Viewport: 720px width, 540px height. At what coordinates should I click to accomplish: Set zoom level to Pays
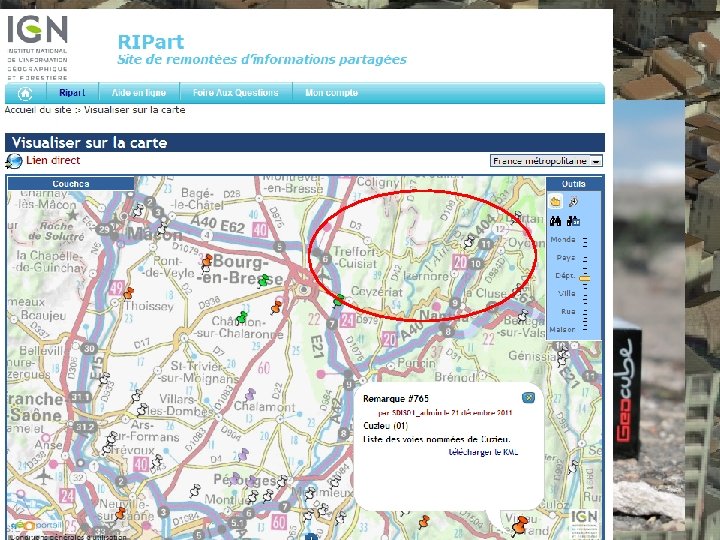click(565, 258)
